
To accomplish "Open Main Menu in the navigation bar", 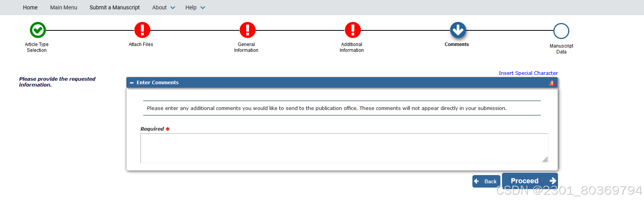I will coord(64,7).
